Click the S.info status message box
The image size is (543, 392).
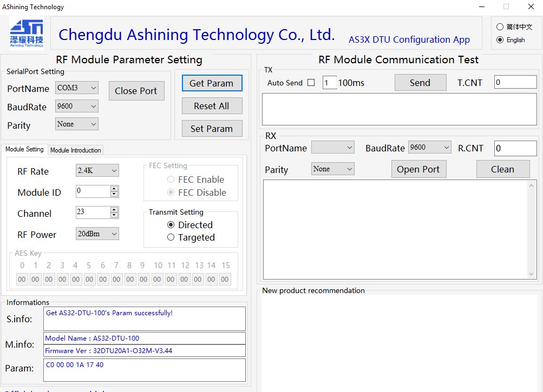point(145,318)
